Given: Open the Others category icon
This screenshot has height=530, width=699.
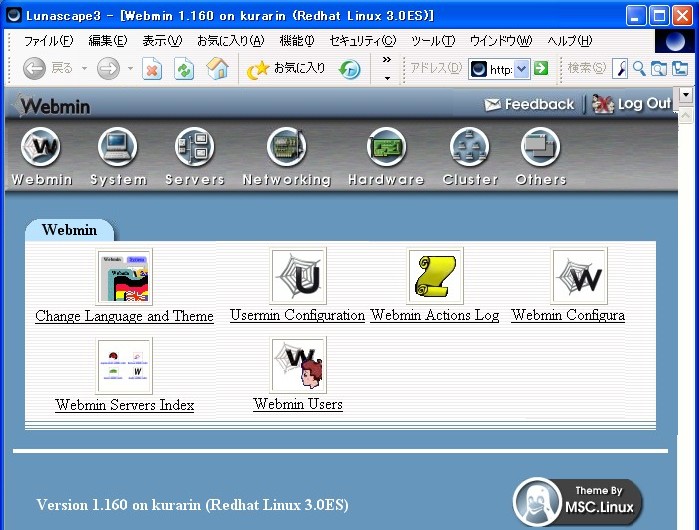Looking at the screenshot, I should coord(540,147).
